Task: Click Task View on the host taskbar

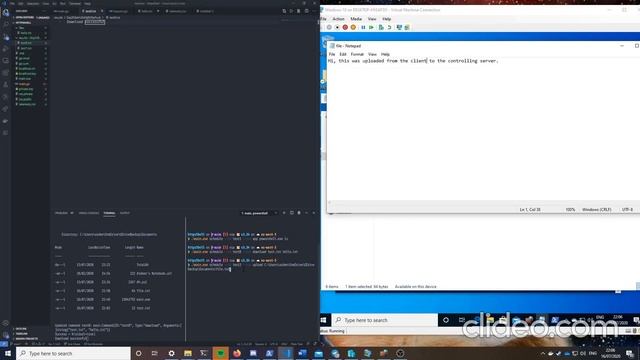Action: point(155,353)
